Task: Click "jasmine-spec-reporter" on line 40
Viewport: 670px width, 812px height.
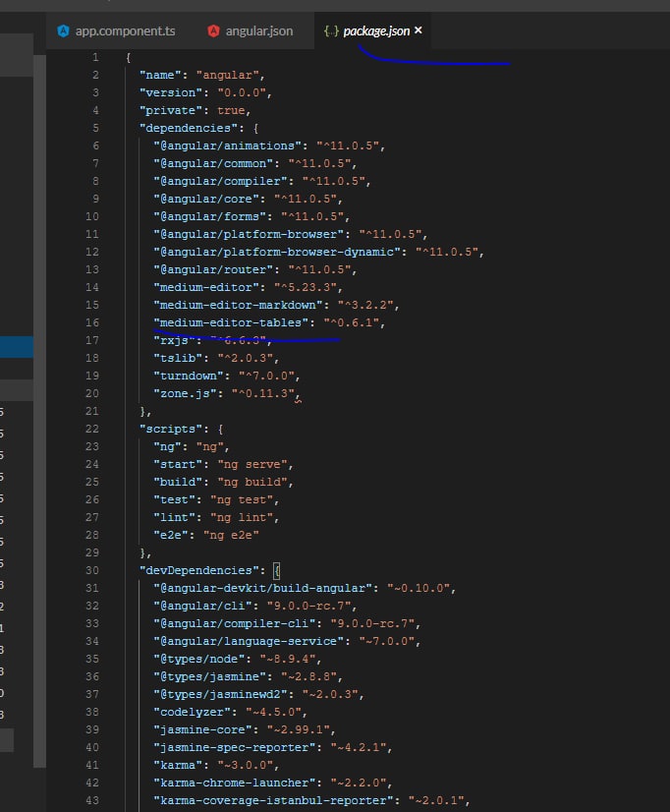Action: (x=235, y=747)
